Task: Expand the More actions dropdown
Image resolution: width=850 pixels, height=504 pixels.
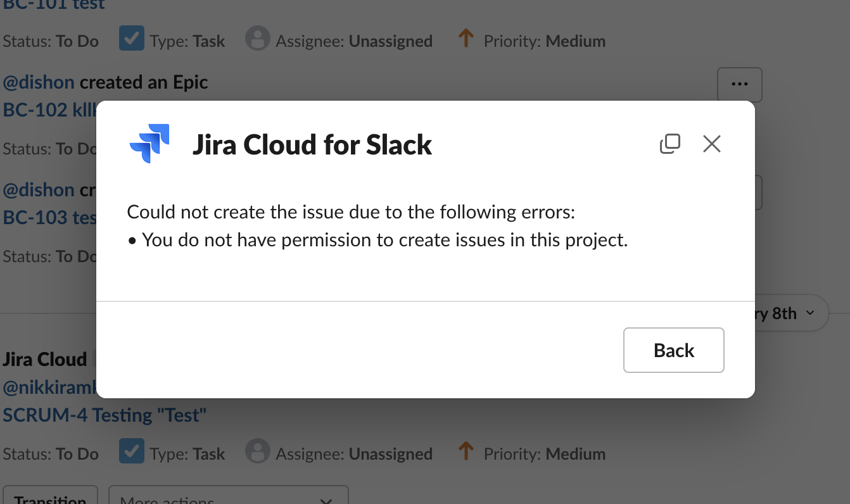Action: pyautogui.click(x=228, y=499)
